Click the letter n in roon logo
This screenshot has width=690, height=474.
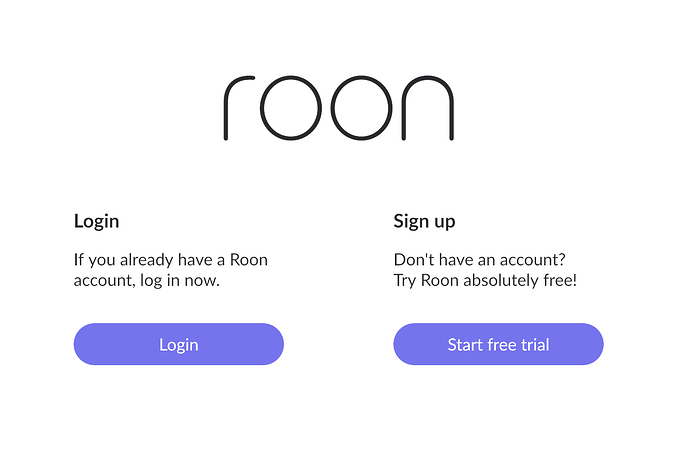click(427, 108)
